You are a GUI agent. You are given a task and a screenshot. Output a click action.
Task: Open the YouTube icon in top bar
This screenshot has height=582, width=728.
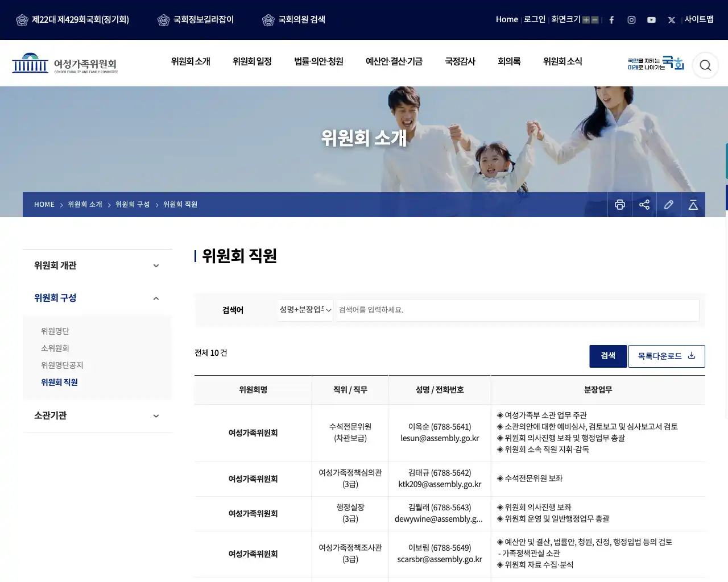651,20
